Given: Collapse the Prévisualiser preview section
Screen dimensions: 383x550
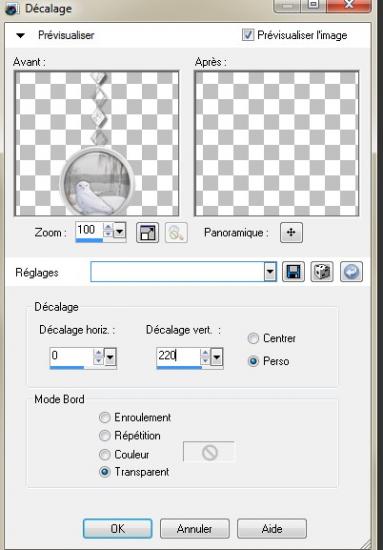Looking at the screenshot, I should click(x=21, y=35).
